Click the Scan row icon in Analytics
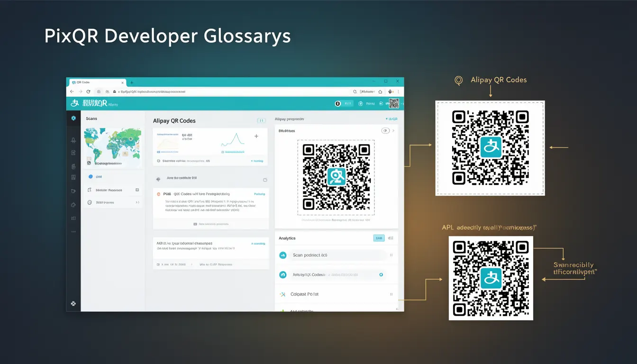 (283, 255)
